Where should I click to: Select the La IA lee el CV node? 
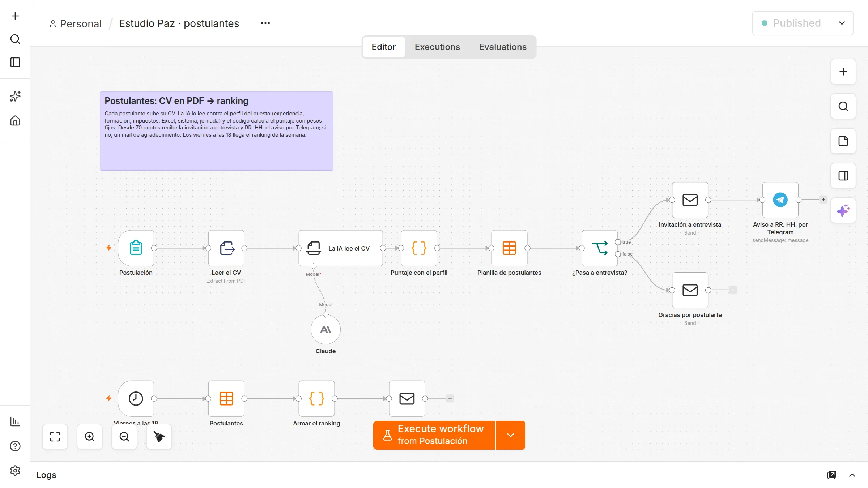tap(341, 248)
